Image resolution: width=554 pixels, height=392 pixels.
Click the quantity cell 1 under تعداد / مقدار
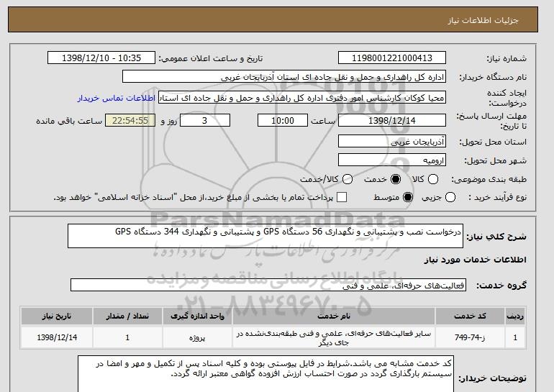(x=127, y=337)
